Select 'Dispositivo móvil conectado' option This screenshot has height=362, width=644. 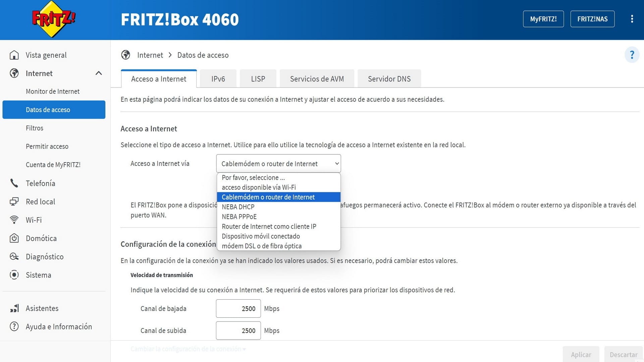pos(279,236)
